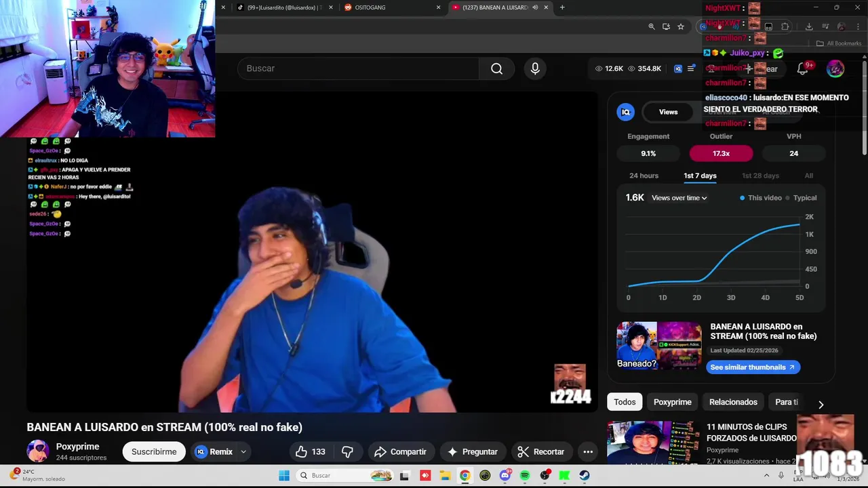Image resolution: width=868 pixels, height=488 pixels.
Task: Click VPH 24 value pill
Action: pyautogui.click(x=793, y=153)
